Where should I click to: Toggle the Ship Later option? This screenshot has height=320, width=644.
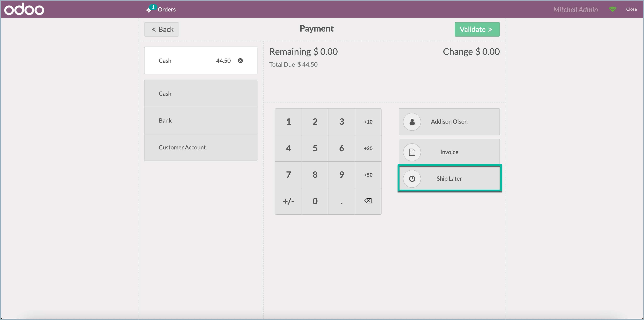click(x=449, y=179)
